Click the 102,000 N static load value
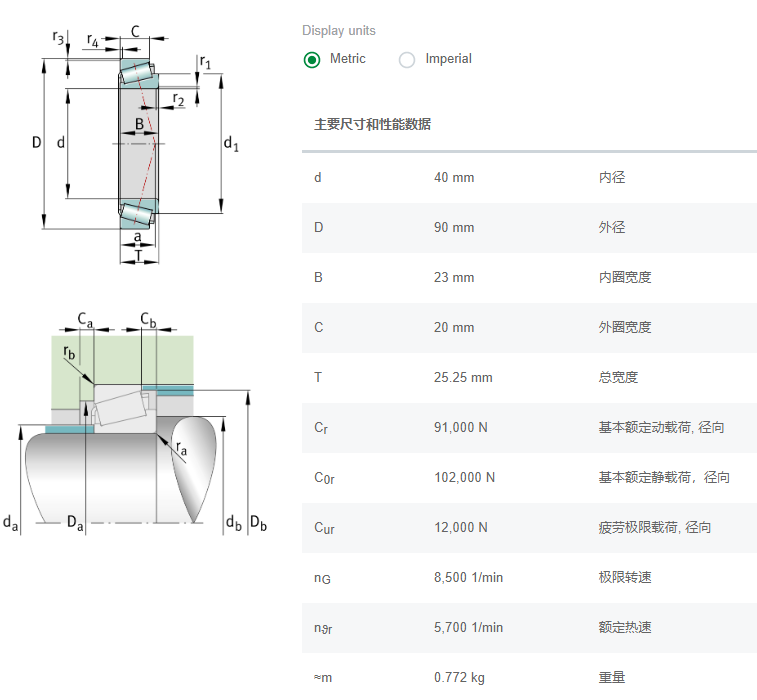 [464, 478]
